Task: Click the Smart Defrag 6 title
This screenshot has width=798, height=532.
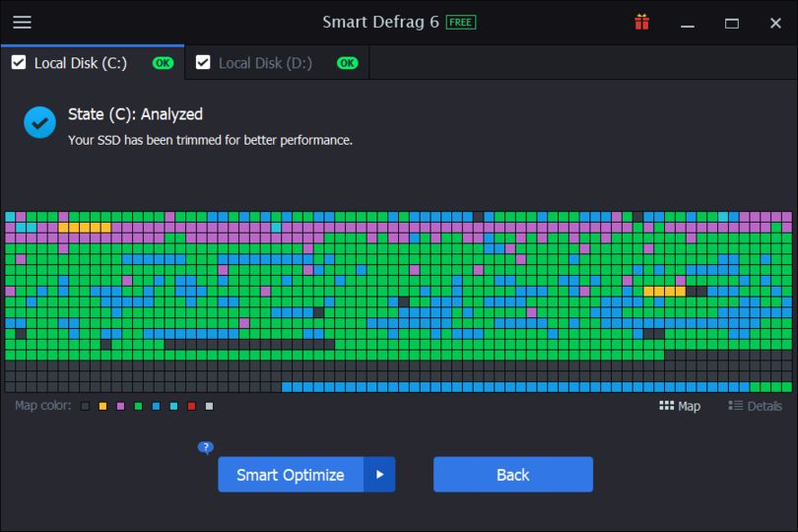Action: (x=380, y=22)
